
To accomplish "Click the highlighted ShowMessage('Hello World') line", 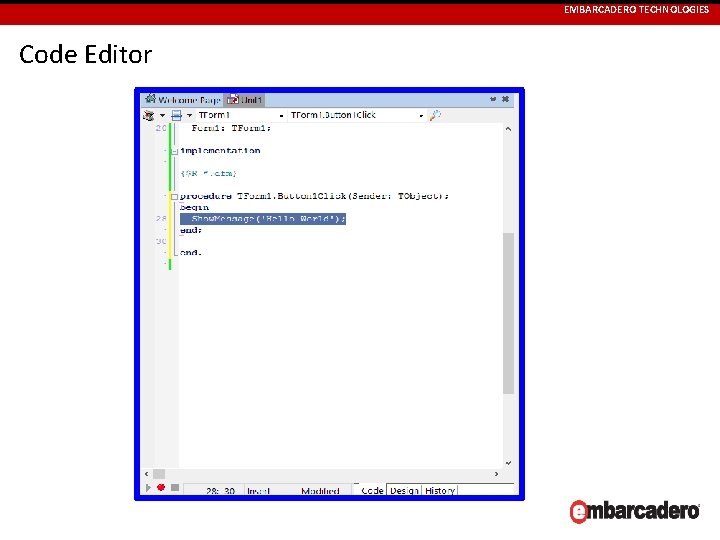I will [x=263, y=219].
